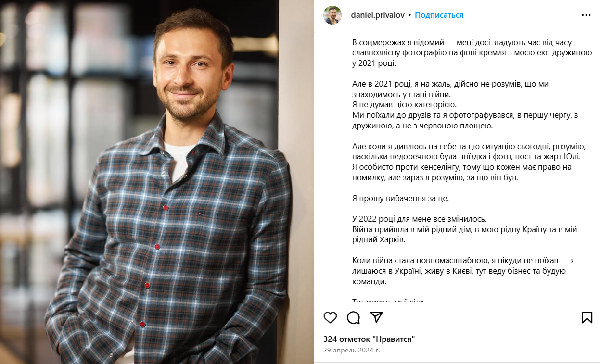This screenshot has width=600, height=364.
Task: Open the three-dot more options menu
Action: pyautogui.click(x=586, y=15)
